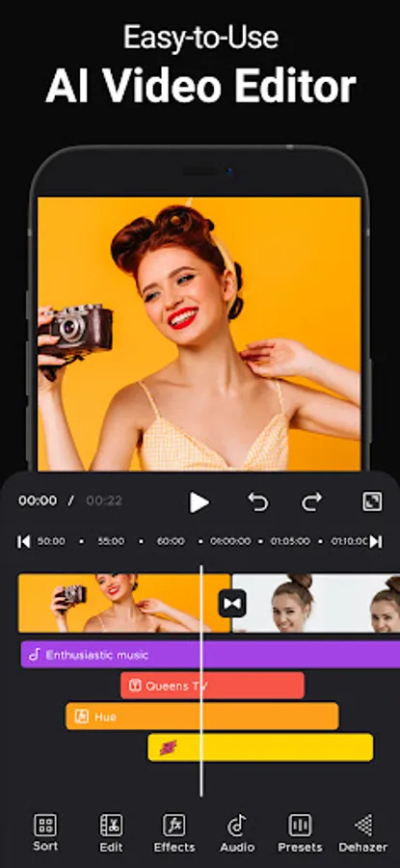Click the 55:00 ruler mark

point(111,541)
